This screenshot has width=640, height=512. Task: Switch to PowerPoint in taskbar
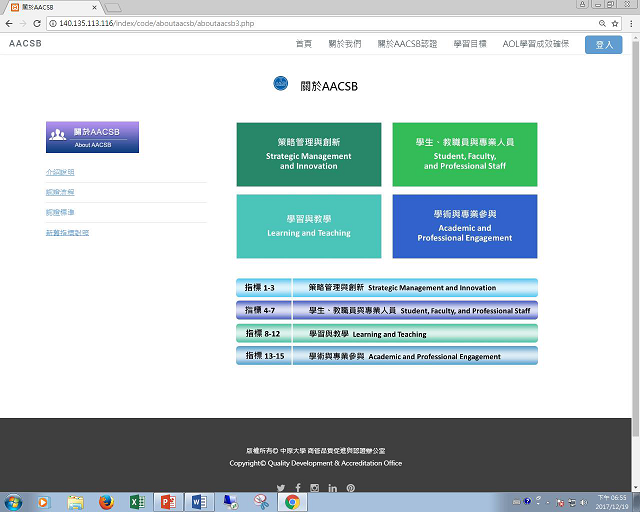[x=168, y=502]
